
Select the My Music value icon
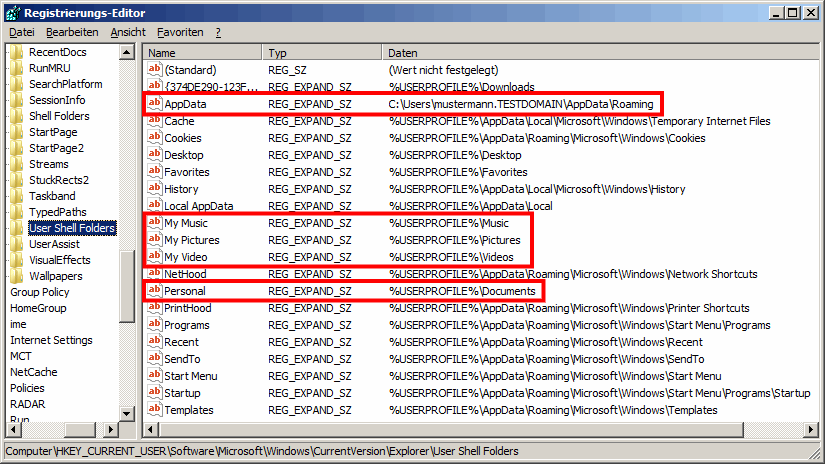pos(154,223)
